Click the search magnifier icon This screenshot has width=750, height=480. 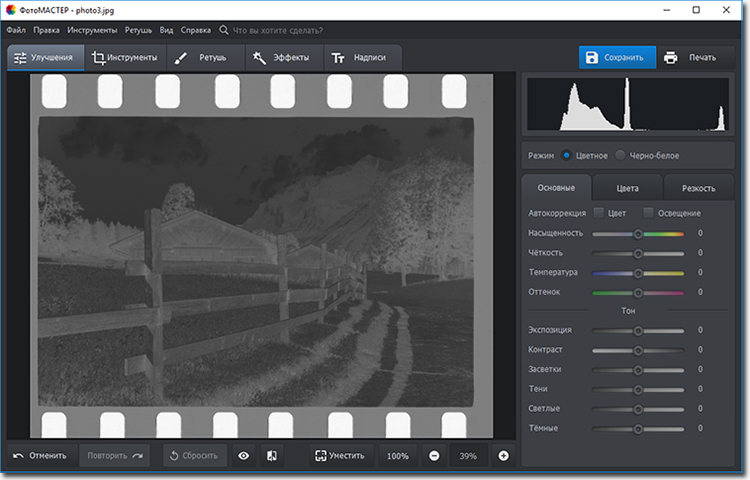[224, 30]
